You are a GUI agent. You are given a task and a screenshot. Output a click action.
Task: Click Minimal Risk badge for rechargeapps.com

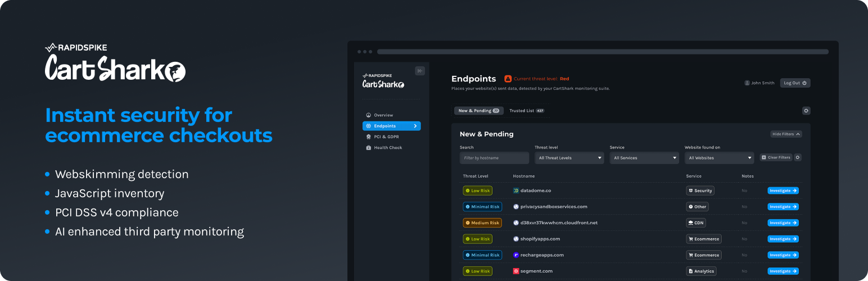tap(482, 255)
